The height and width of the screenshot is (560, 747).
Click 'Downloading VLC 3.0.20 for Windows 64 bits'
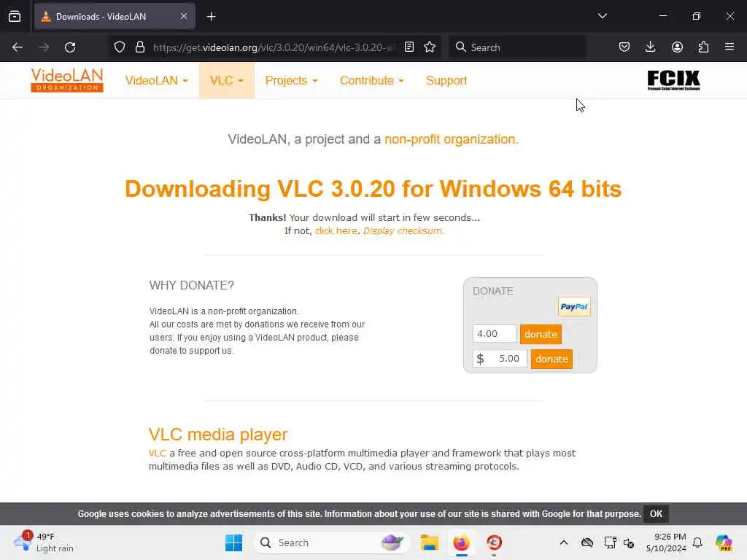pyautogui.click(x=373, y=189)
